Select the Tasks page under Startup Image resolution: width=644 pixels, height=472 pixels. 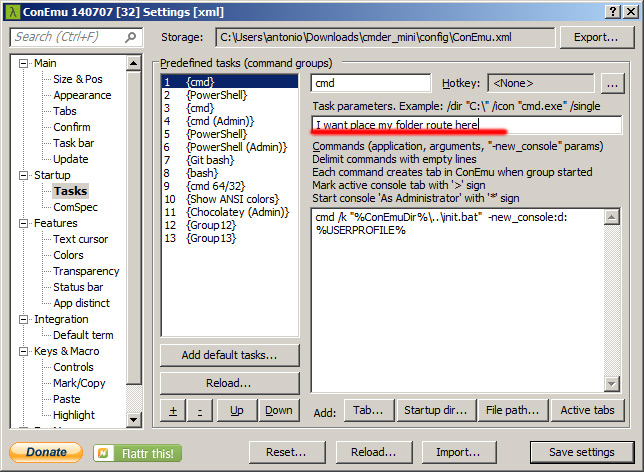70,191
